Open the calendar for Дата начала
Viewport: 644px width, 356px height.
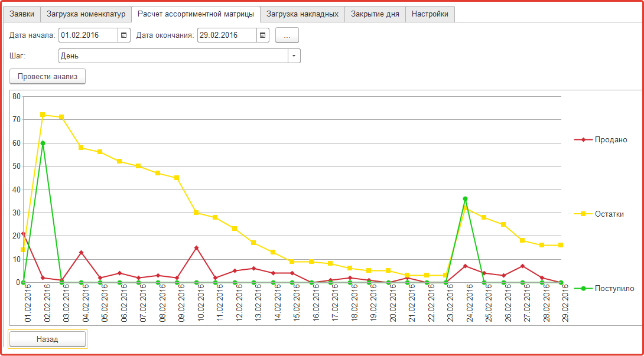(x=124, y=35)
